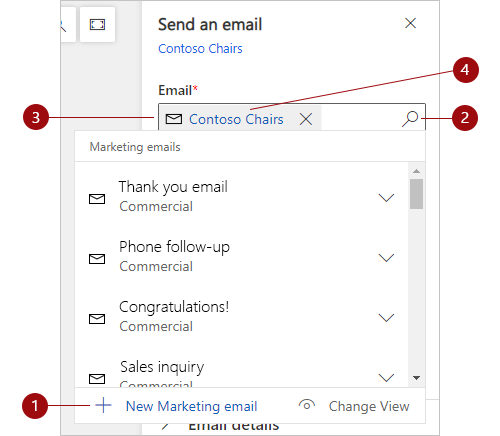Expand the Congratulations! entry chevron
The width and height of the screenshot is (500, 436).
(x=386, y=318)
